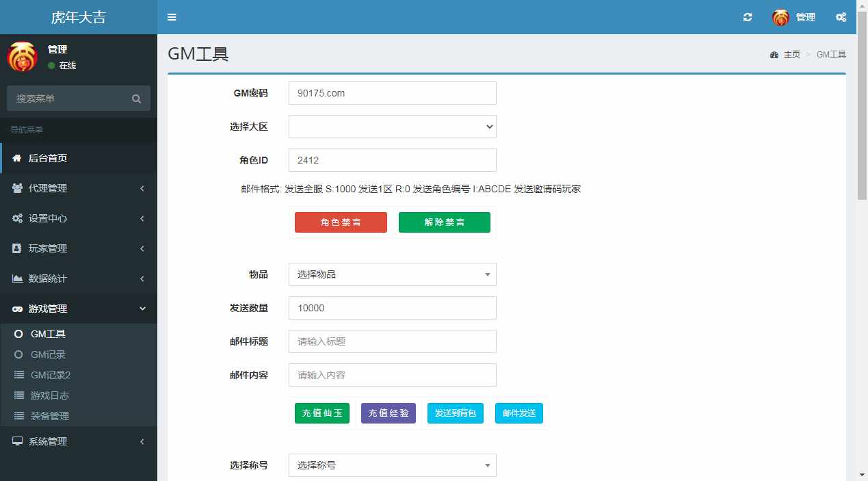
Task: Open 装备管理 in the sidebar
Action: (x=49, y=416)
